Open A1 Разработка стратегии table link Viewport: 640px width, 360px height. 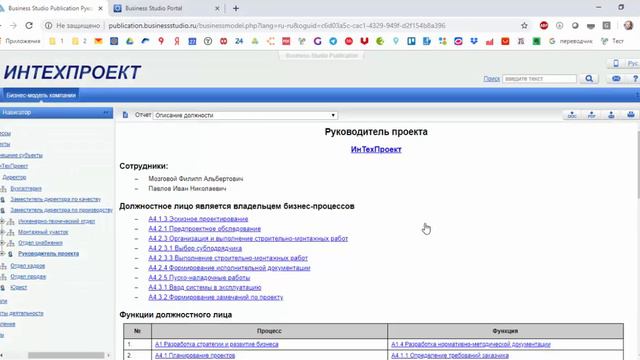[x=216, y=344]
